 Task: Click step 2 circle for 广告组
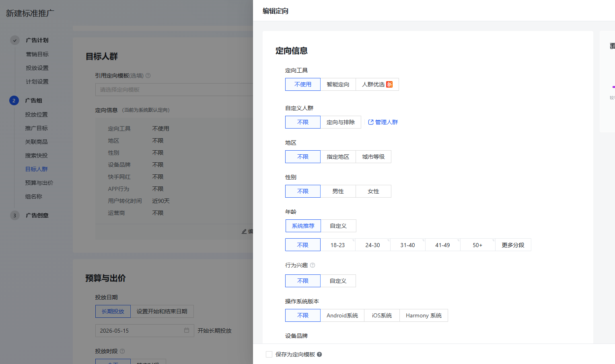tap(14, 100)
